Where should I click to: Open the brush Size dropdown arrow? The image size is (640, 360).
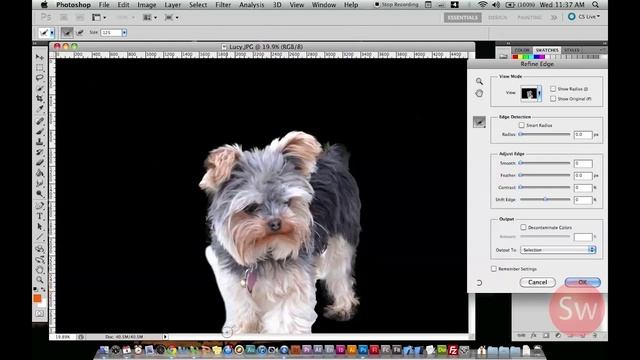click(x=124, y=32)
